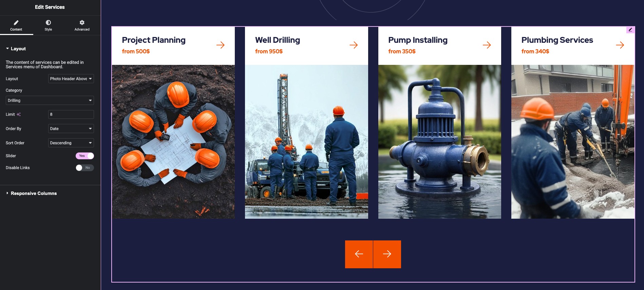Click the AI sparkle icon beside Limit
644x290 pixels.
click(19, 114)
